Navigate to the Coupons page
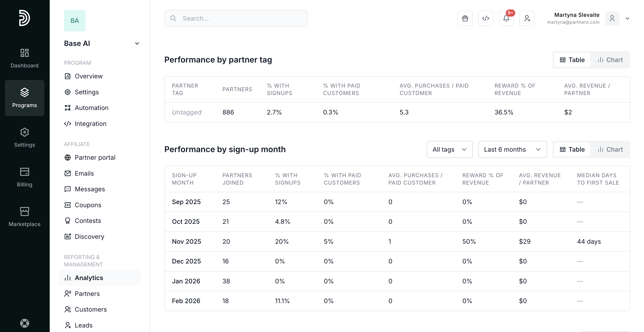Viewport: 644px width, 332px height. coord(88,205)
